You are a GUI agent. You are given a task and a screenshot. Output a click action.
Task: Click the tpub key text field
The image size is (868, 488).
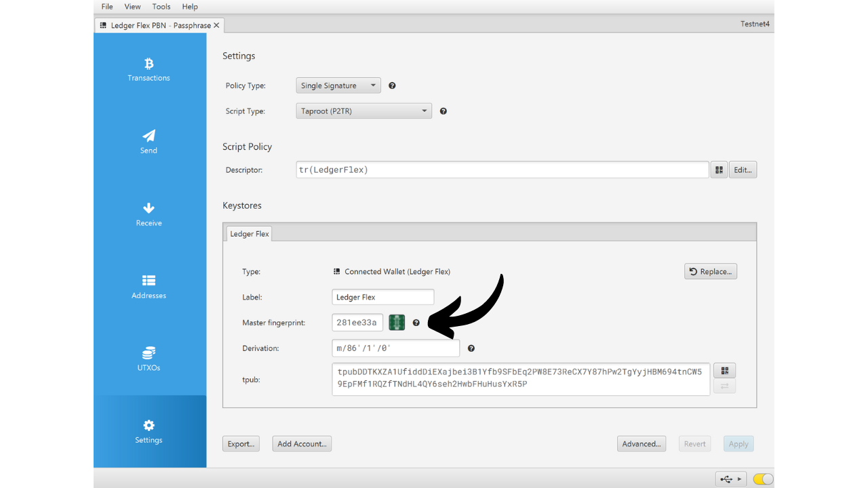click(521, 380)
